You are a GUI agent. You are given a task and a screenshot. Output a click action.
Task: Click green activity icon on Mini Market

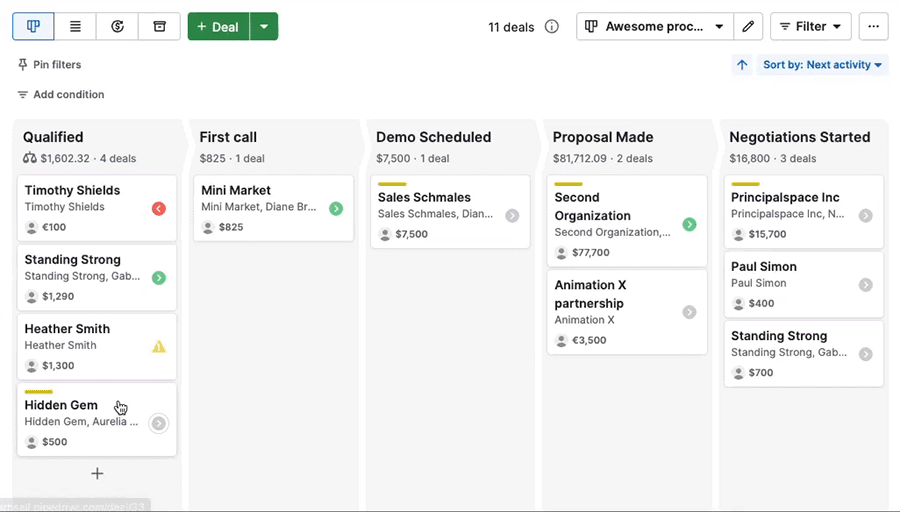coord(336,209)
